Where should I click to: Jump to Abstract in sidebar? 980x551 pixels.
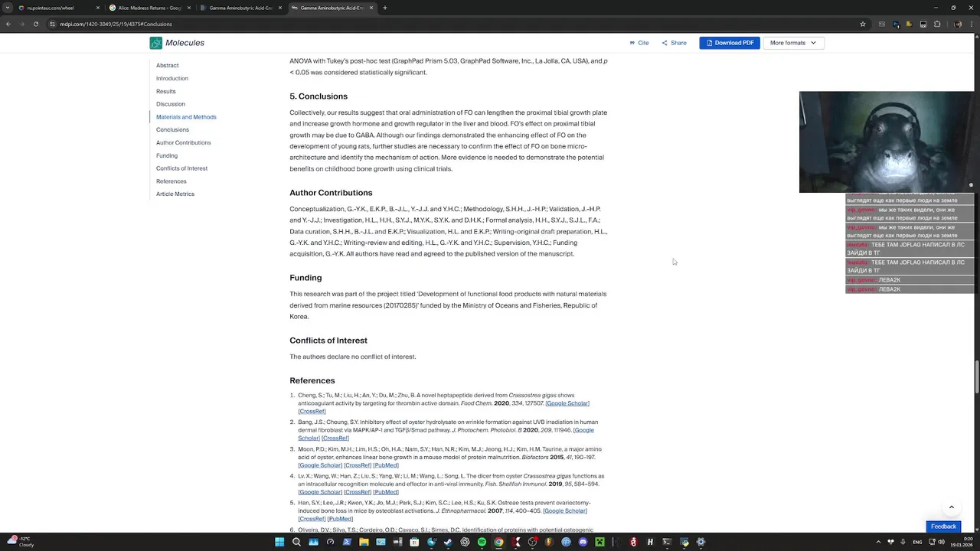(167, 65)
